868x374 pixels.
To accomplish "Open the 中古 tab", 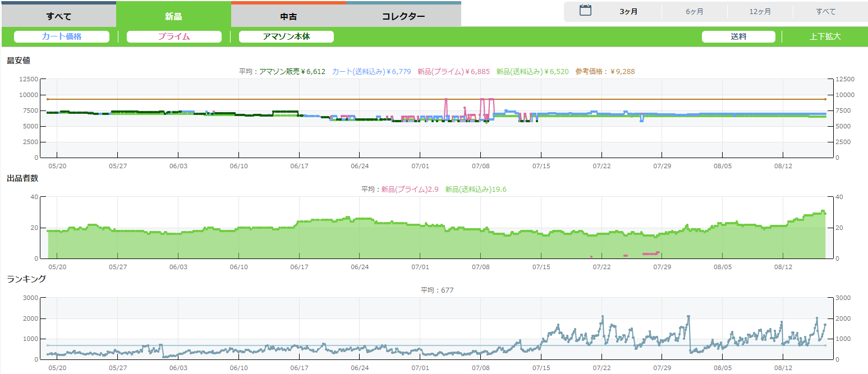I will (288, 16).
